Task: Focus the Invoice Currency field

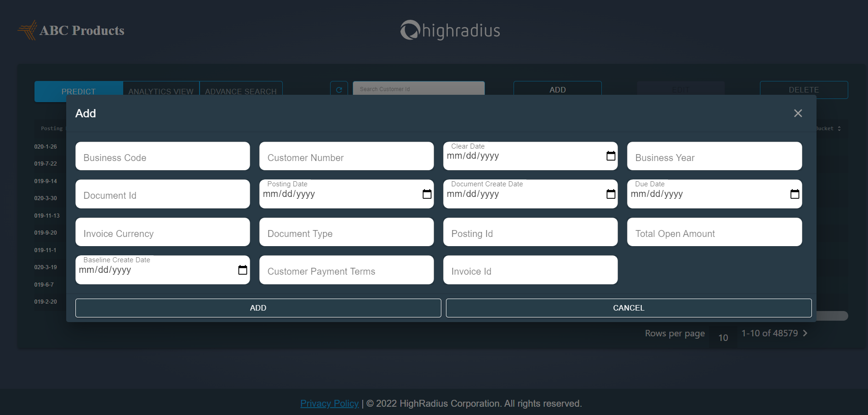Action: click(x=162, y=232)
